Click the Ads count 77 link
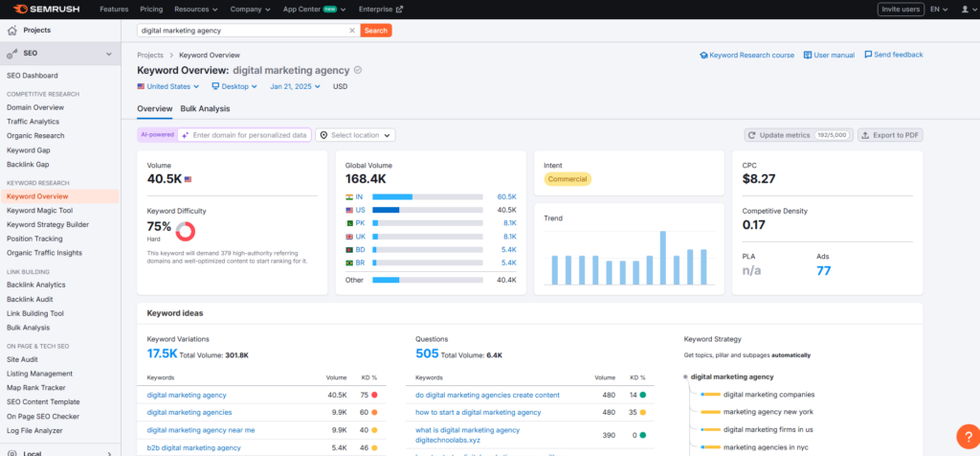980x456 pixels. coord(824,271)
